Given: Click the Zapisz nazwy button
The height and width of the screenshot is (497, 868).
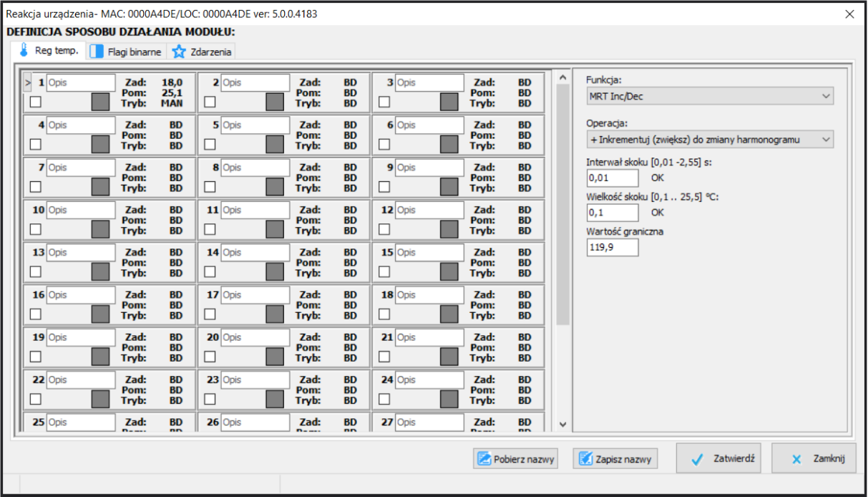Looking at the screenshot, I should pyautogui.click(x=615, y=459).
